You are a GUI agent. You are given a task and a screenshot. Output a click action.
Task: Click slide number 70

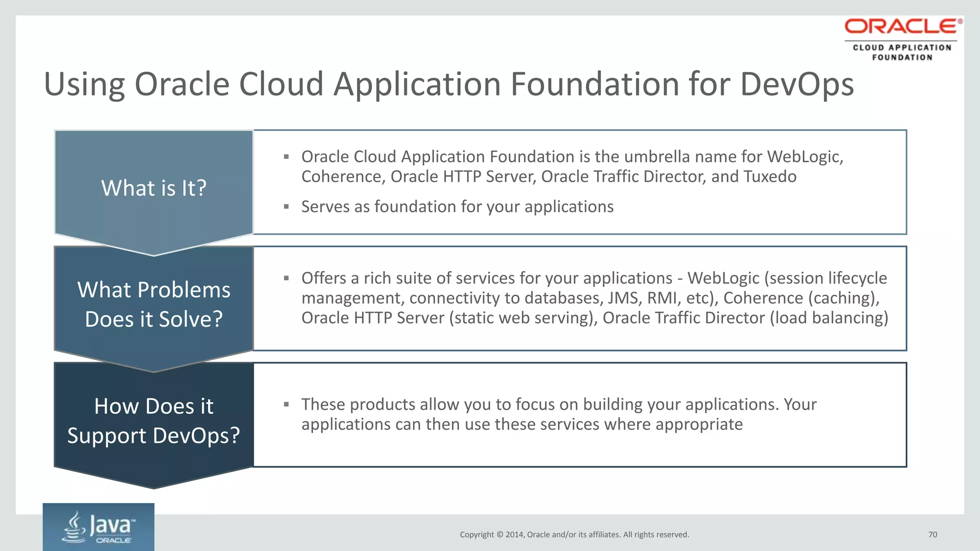pyautogui.click(x=933, y=535)
